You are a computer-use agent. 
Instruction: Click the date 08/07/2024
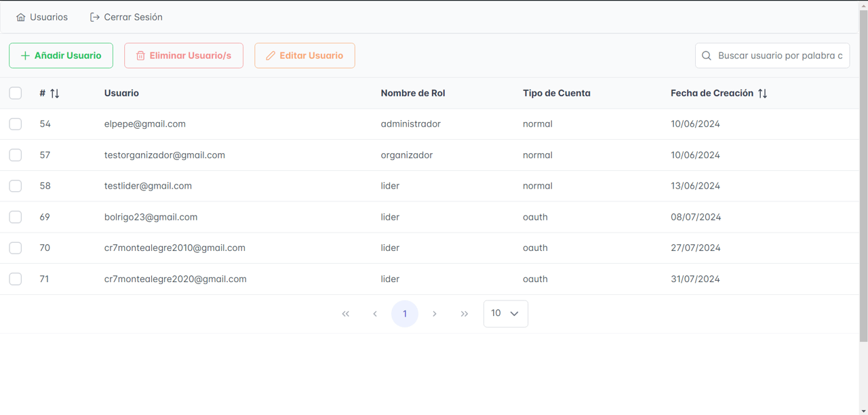(696, 217)
